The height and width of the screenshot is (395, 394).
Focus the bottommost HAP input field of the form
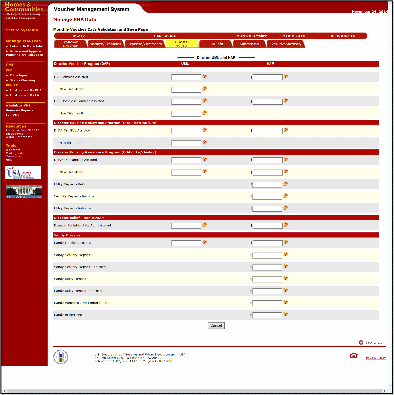click(267, 315)
